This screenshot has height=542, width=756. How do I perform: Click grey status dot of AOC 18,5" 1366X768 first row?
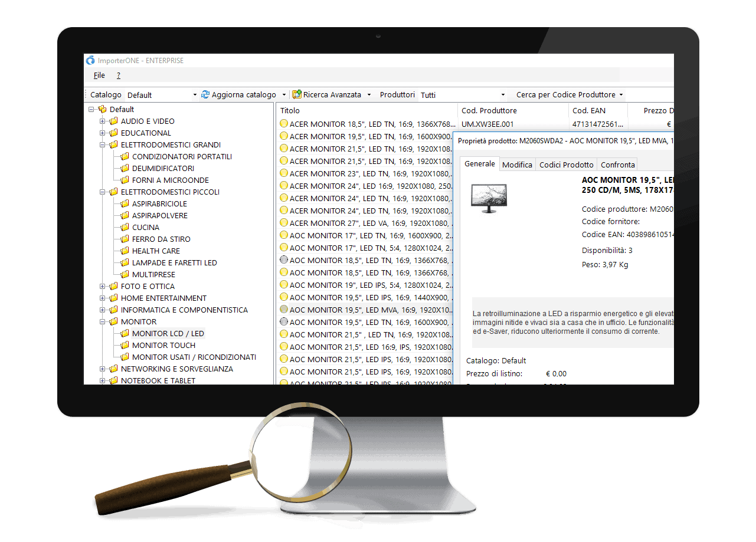[284, 260]
